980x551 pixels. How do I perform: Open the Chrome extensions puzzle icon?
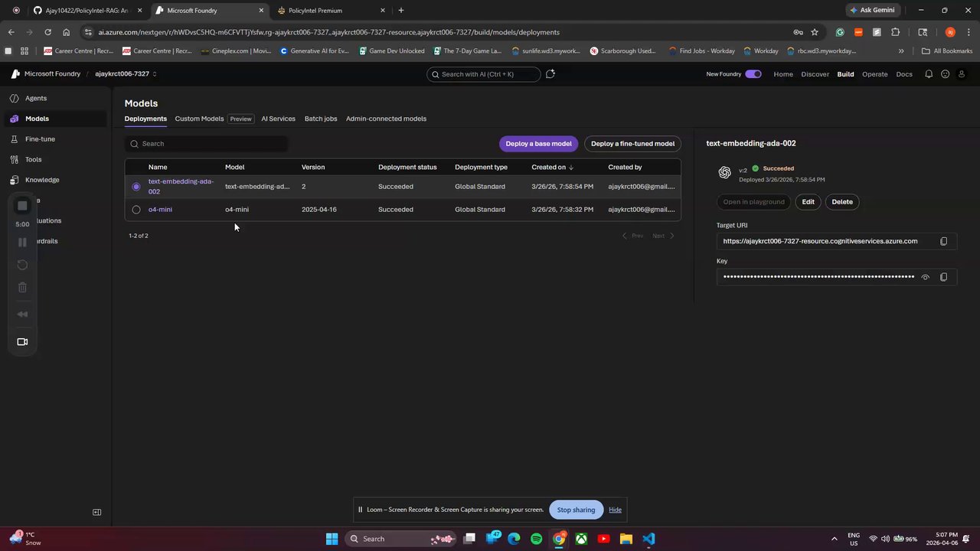click(895, 32)
